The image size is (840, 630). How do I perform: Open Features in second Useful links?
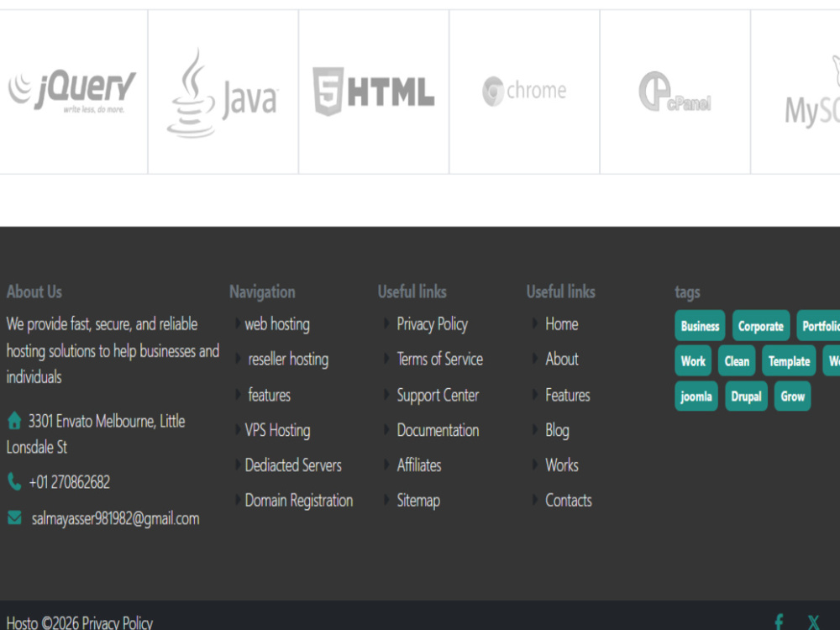click(x=567, y=396)
